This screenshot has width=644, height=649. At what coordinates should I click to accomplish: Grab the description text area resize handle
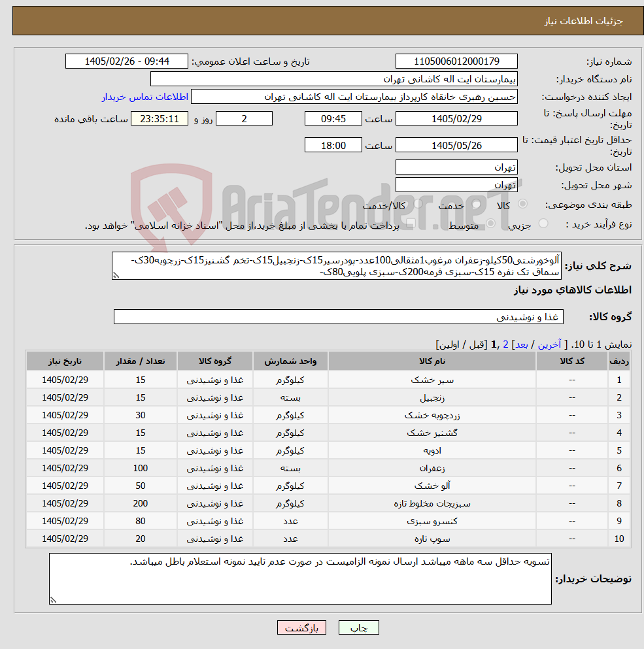click(116, 275)
